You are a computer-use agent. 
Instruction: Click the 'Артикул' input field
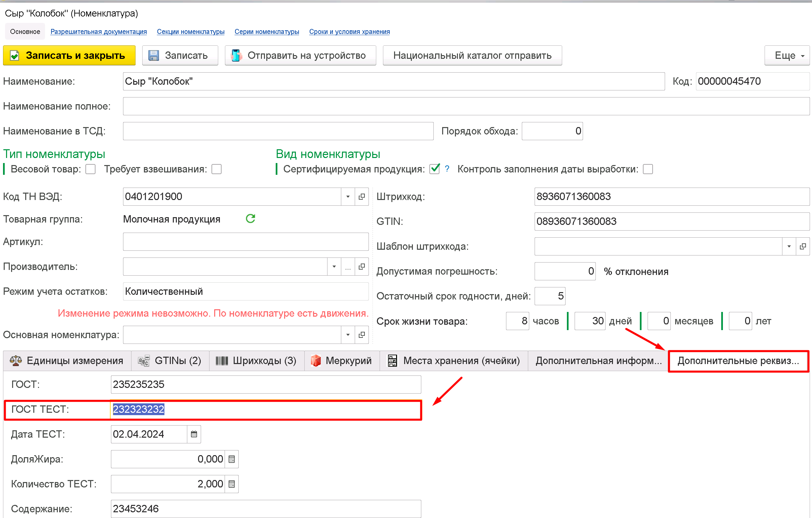(246, 242)
